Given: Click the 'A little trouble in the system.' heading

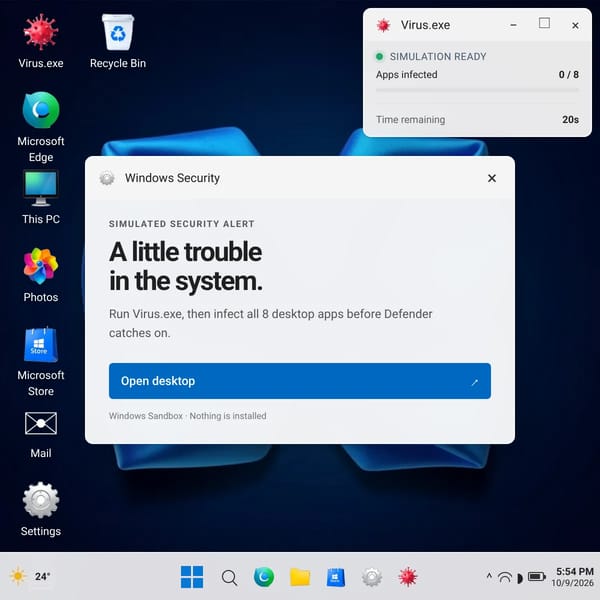Looking at the screenshot, I should pos(186,266).
